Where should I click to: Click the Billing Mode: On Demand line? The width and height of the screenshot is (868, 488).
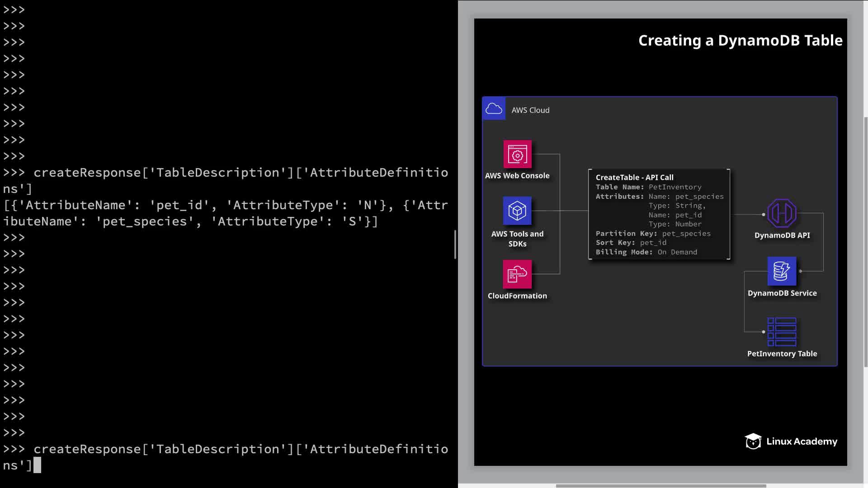[x=646, y=252]
